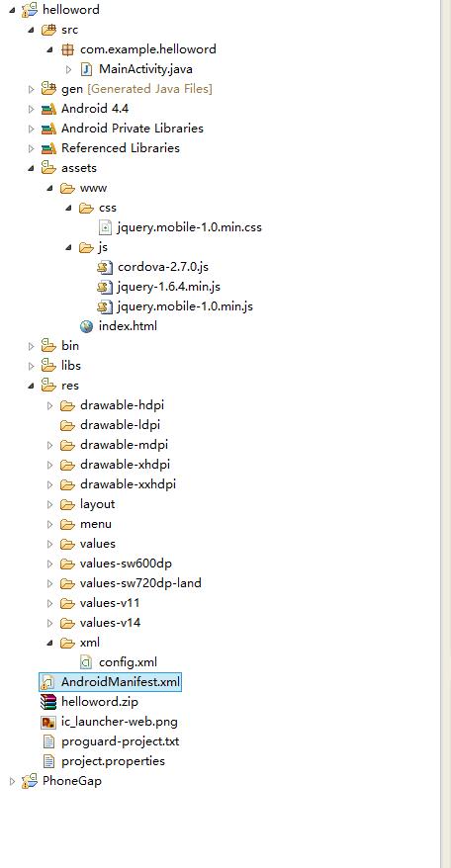Expand the PhoneGap project node

click(x=12, y=781)
